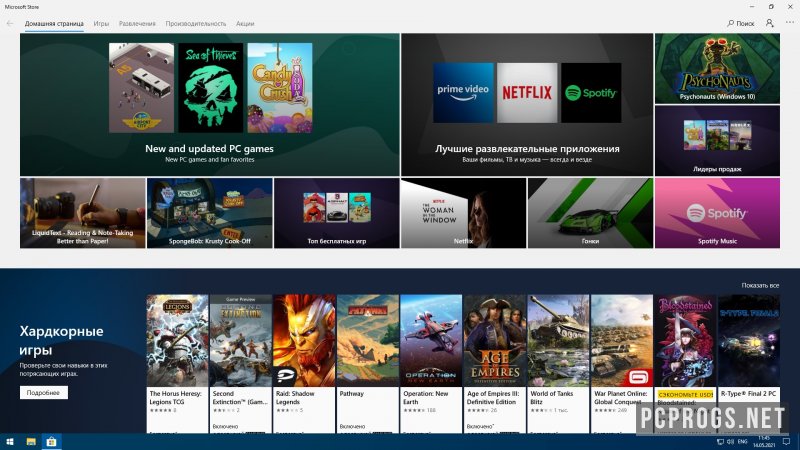Click the Хардкорные игры heading
The image size is (800, 450).
tap(61, 340)
